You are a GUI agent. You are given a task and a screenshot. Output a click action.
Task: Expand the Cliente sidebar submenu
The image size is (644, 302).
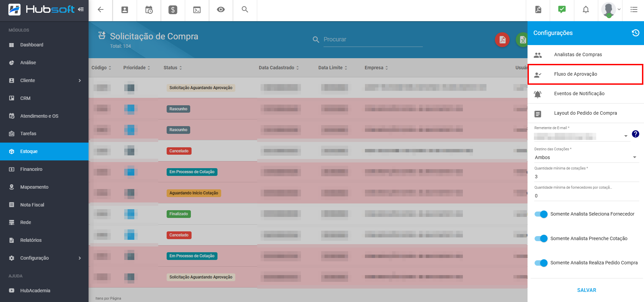(44, 80)
